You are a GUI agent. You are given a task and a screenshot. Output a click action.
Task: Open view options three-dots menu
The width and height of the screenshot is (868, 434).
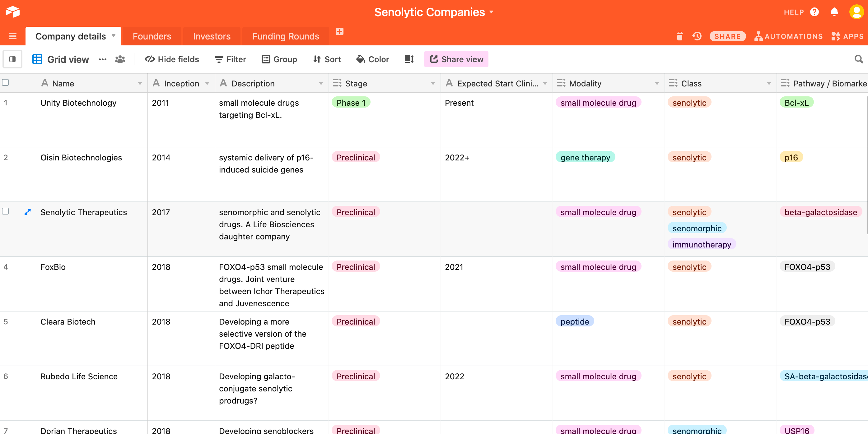pos(102,60)
